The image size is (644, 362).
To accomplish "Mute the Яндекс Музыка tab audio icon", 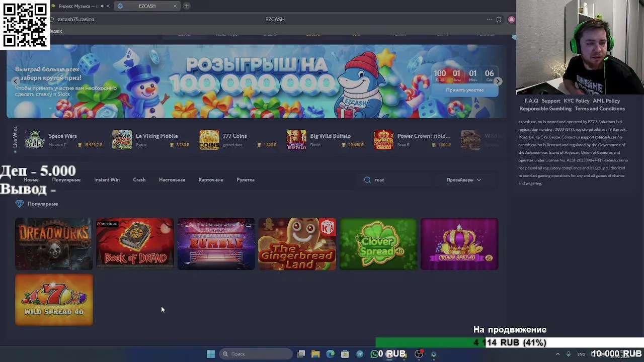I will pyautogui.click(x=102, y=6).
